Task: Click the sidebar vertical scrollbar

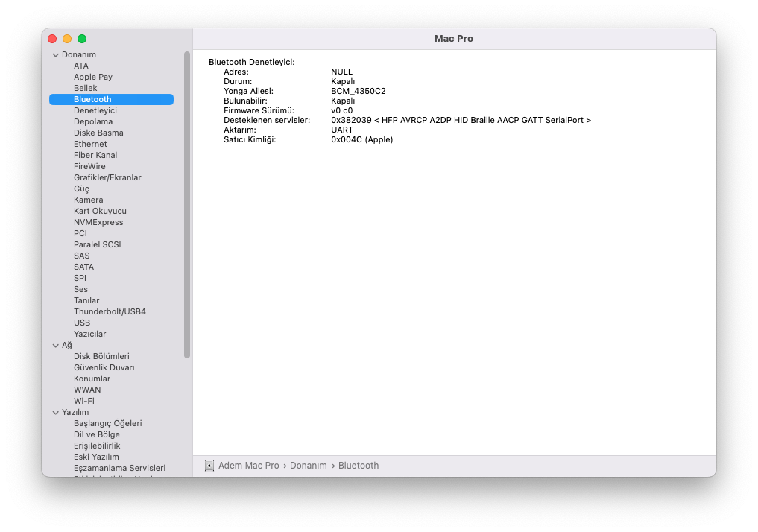Action: (187, 205)
